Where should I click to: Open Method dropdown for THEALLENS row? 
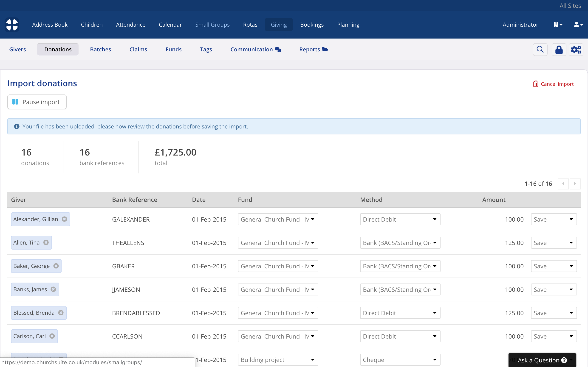[400, 243]
